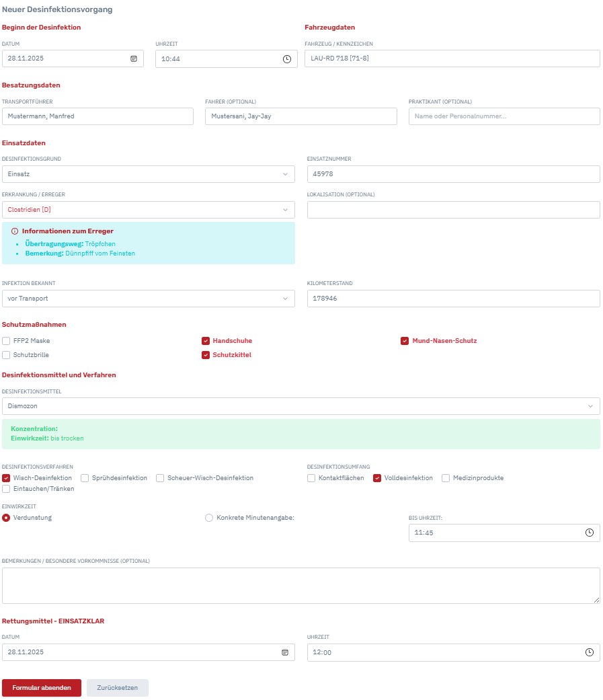603x700 pixels.
Task: Click clock icon in Einsatzklar Uhrzeit field
Action: [590, 652]
